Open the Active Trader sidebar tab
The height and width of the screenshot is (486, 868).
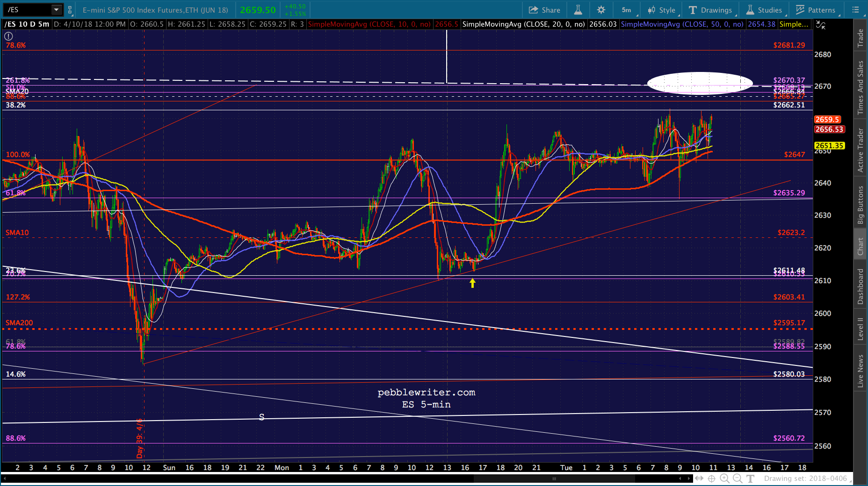860,150
